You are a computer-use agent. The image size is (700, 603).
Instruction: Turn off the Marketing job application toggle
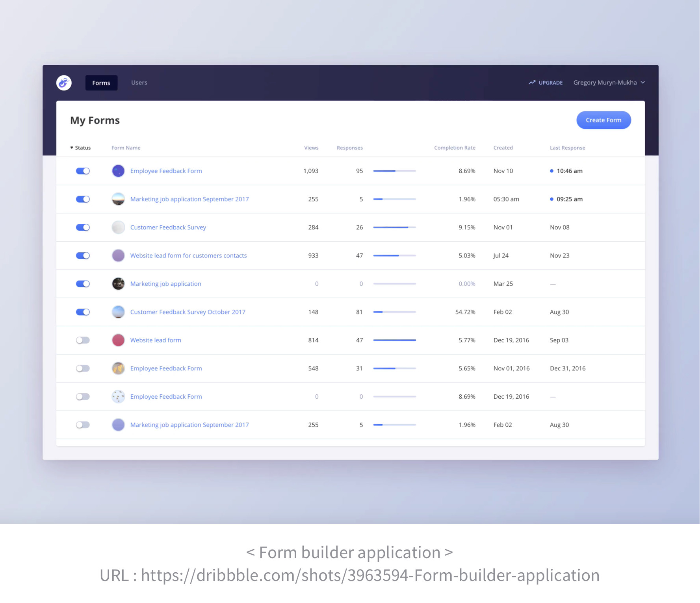[83, 284]
